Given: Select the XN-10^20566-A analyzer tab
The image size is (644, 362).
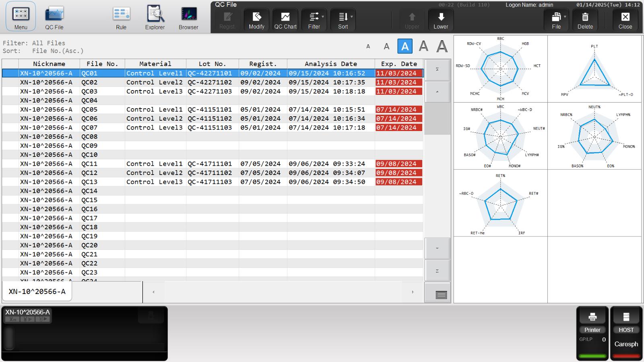Looking at the screenshot, I should click(37, 291).
